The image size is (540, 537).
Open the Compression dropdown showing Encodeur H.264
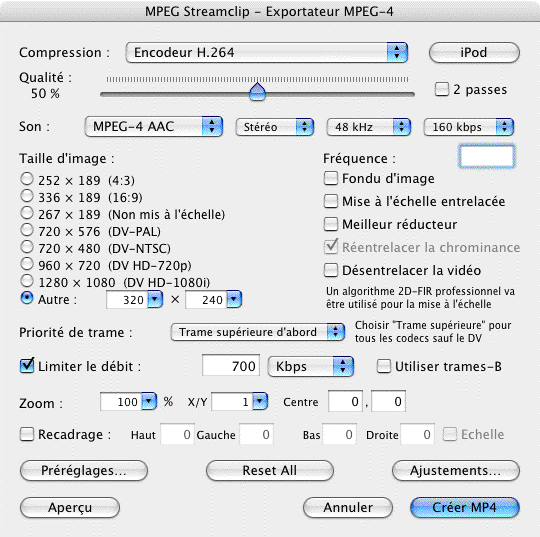coord(267,53)
